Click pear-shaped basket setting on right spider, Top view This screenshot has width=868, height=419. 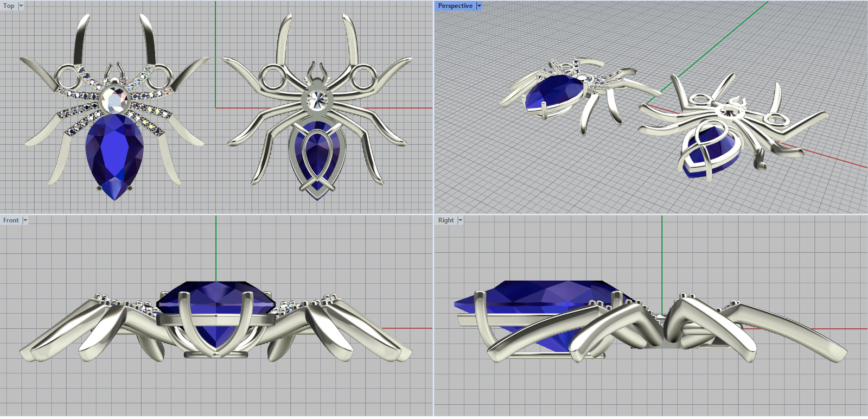317,157
